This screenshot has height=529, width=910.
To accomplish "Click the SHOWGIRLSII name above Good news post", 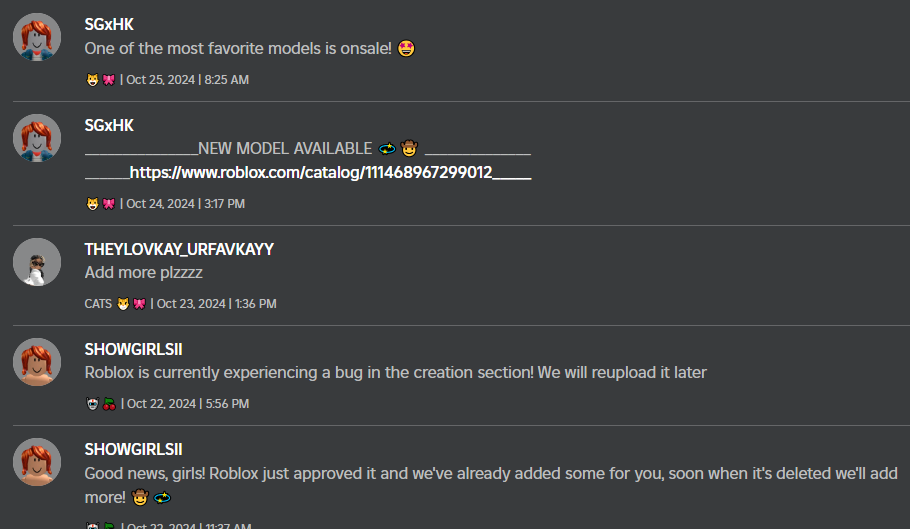I will click(133, 449).
